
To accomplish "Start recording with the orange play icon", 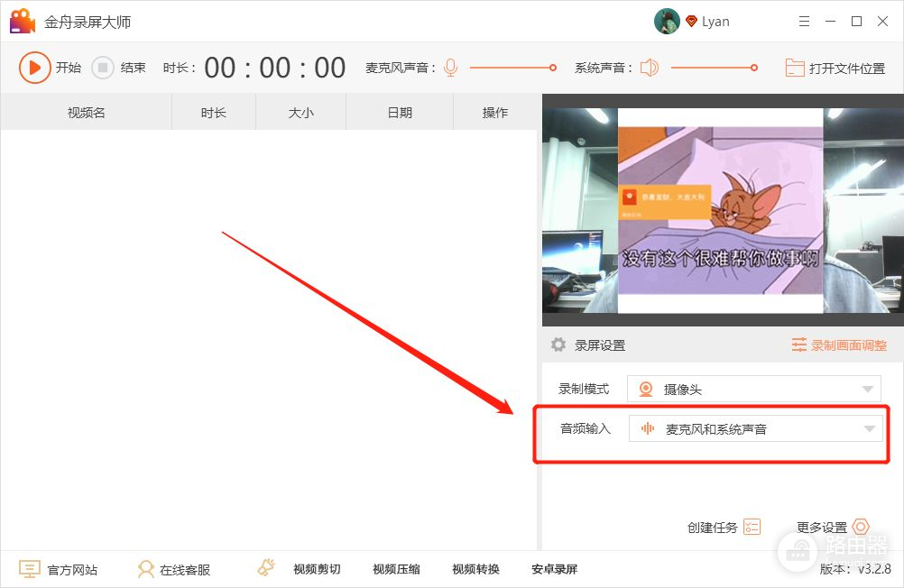I will click(x=34, y=68).
